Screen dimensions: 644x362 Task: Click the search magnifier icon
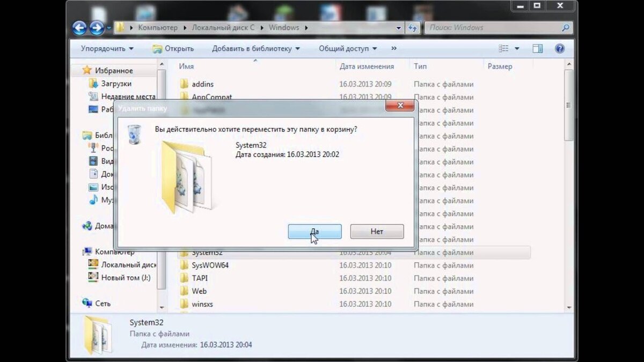[x=566, y=27]
